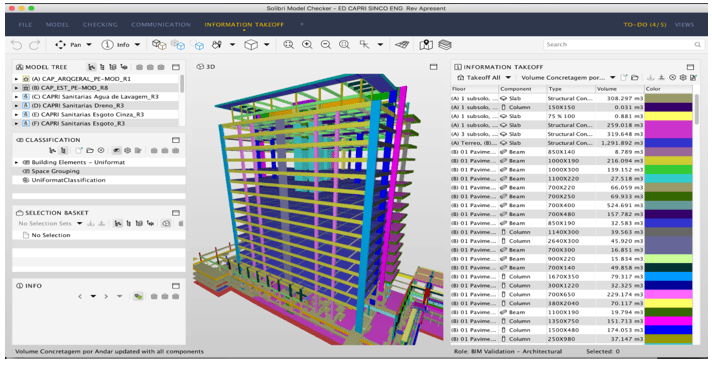Click the plus tab to add layout
The height and width of the screenshot is (365, 712).
coord(302,24)
